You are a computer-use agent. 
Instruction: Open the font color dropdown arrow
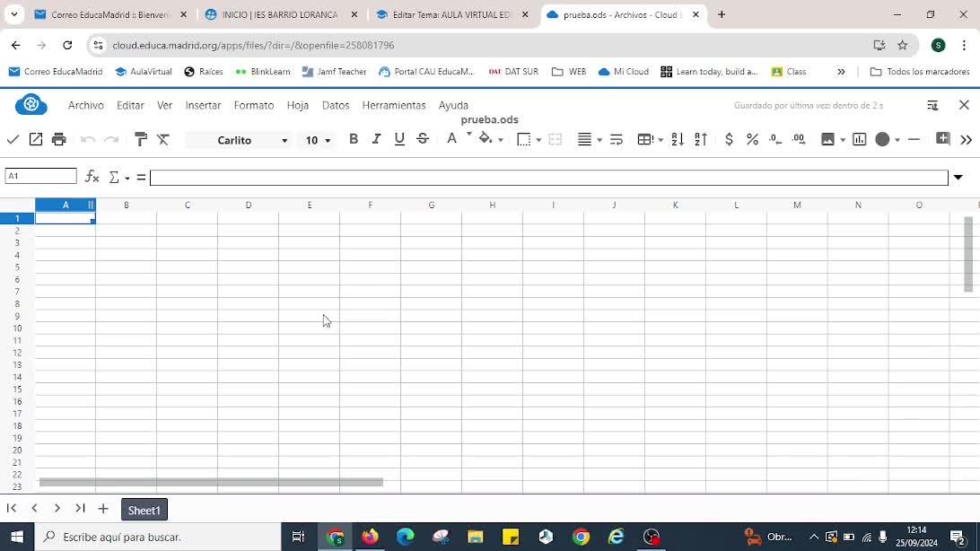point(468,134)
